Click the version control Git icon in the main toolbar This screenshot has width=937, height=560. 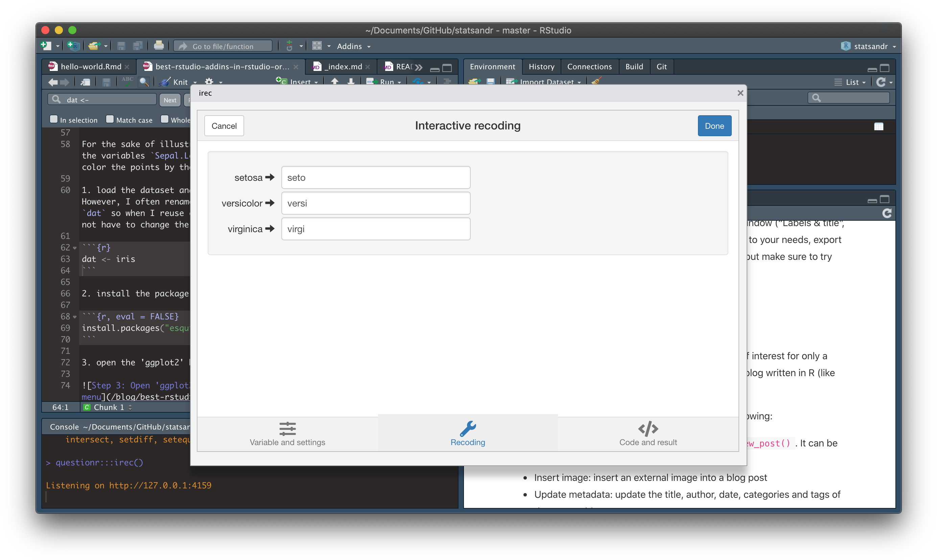[289, 46]
